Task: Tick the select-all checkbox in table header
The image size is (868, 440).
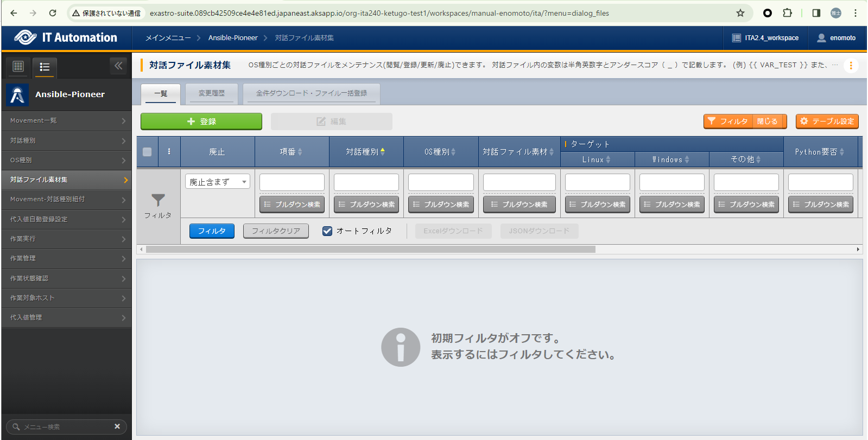Action: 147,152
